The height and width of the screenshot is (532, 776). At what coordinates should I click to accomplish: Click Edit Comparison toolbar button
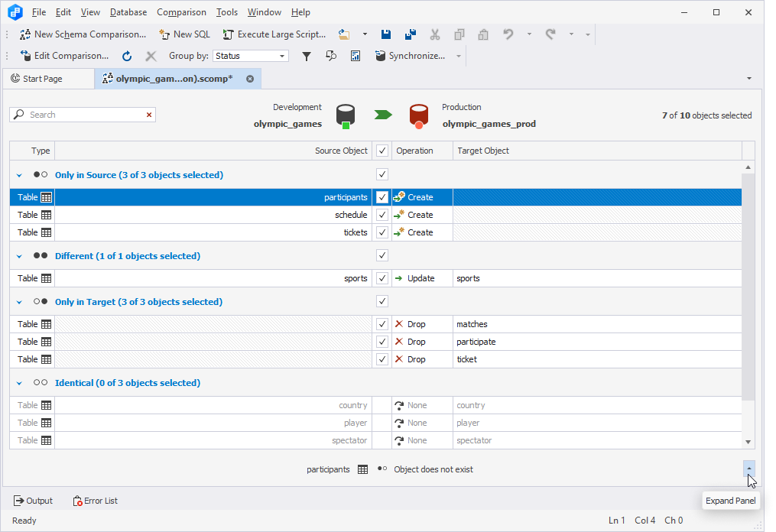pos(64,56)
